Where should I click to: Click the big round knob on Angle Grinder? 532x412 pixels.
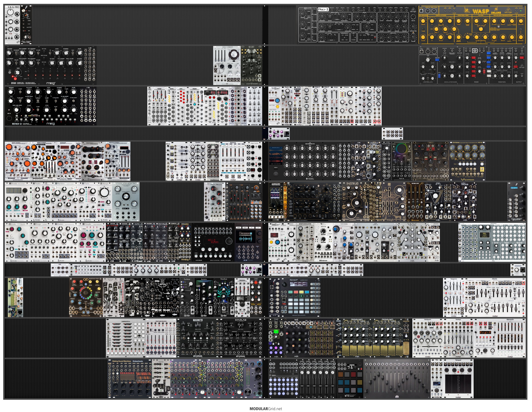pyautogui.click(x=234, y=55)
